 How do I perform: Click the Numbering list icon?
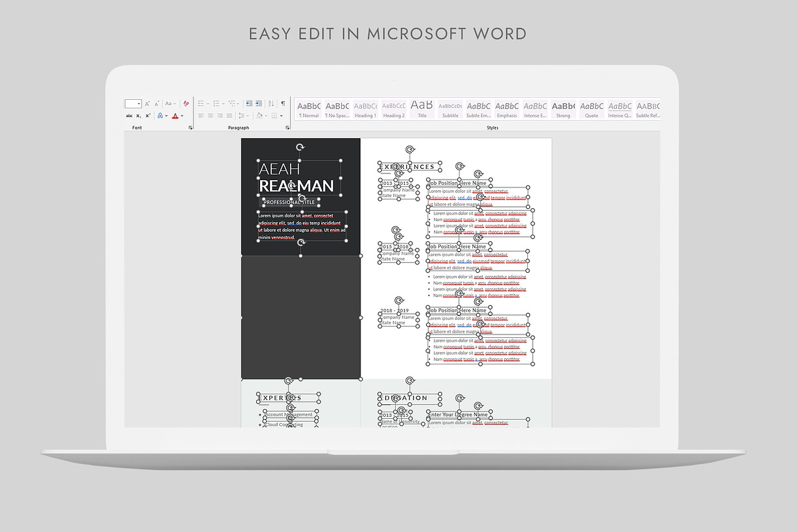pos(216,103)
